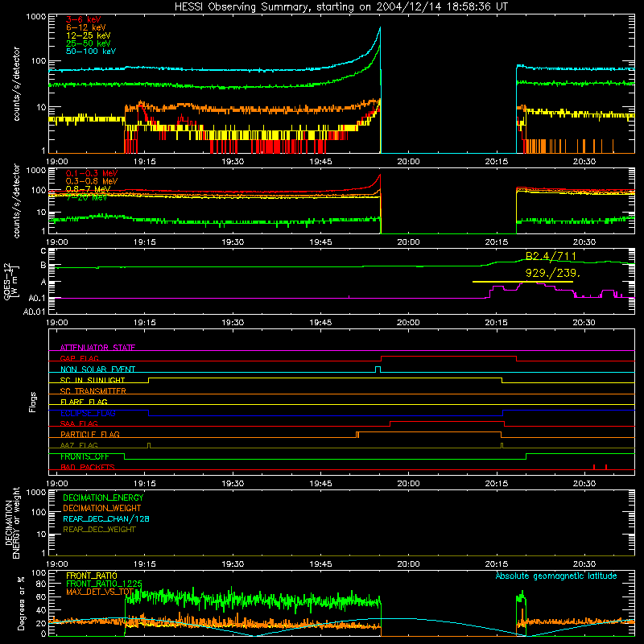Click the FRONT_RATIO_1225 legend label
Viewport: 644px width, 644px height.
(x=104, y=584)
